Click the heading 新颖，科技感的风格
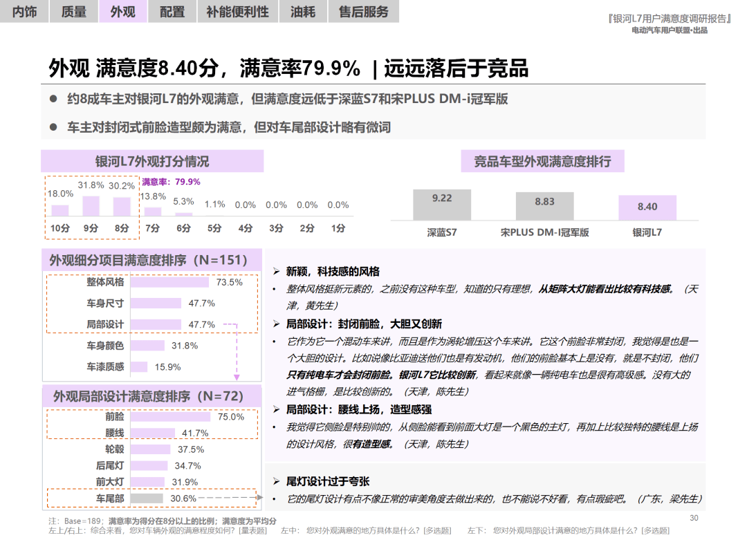This screenshot has height=560, width=747. click(333, 272)
